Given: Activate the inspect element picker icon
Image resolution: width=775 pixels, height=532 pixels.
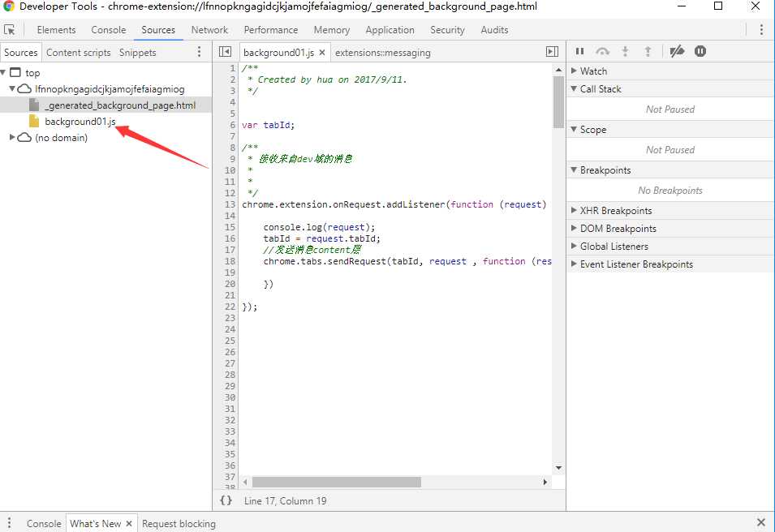Looking at the screenshot, I should (x=10, y=30).
